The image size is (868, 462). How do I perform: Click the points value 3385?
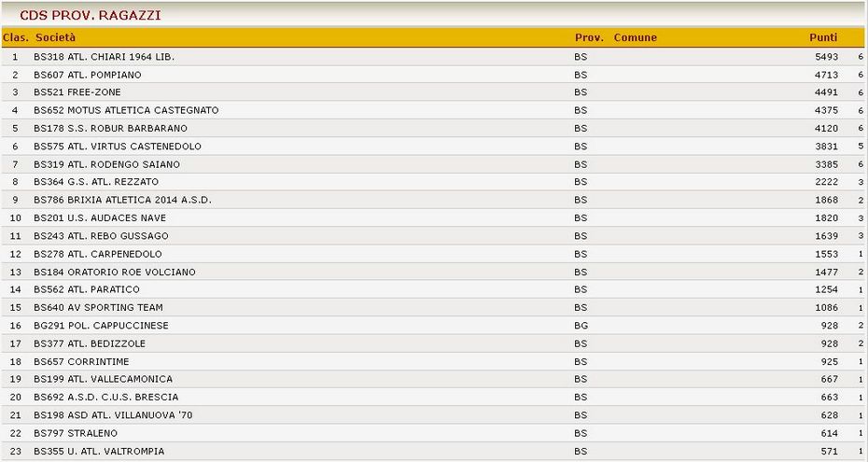pyautogui.click(x=827, y=164)
